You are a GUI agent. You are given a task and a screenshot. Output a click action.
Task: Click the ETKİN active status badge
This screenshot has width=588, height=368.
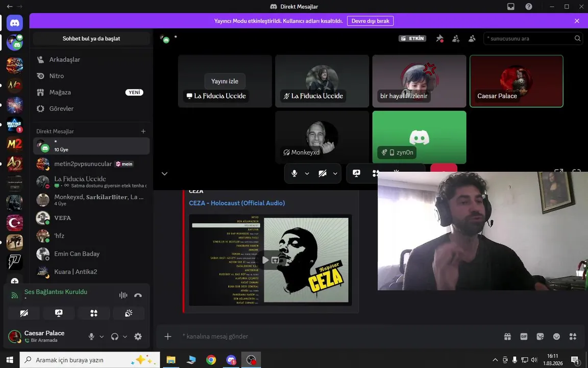tap(412, 38)
